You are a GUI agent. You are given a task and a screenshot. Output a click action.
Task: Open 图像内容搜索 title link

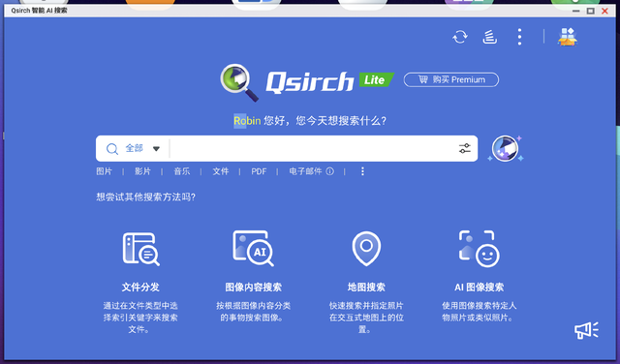tap(254, 288)
